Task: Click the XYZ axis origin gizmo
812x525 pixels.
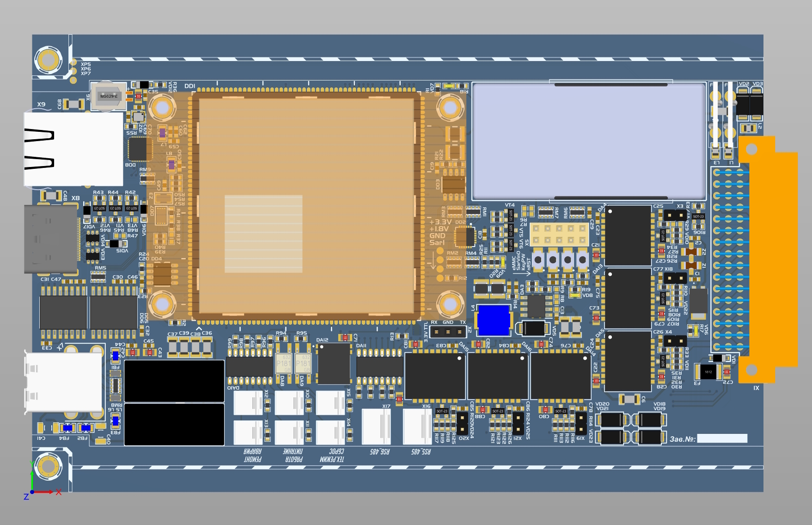Action: (32, 491)
